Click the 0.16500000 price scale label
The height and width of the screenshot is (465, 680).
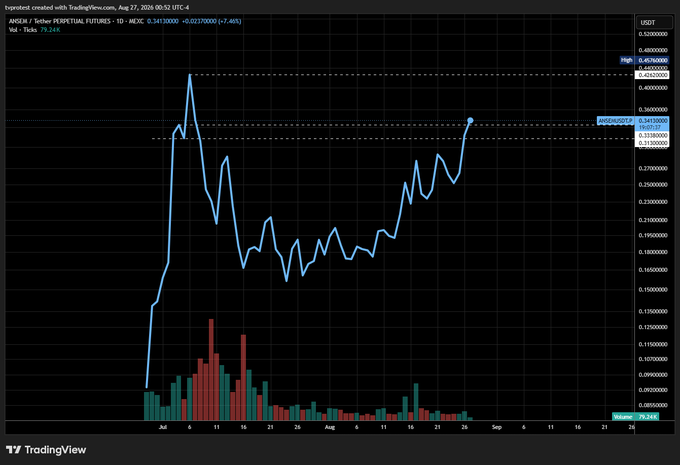coord(653,270)
